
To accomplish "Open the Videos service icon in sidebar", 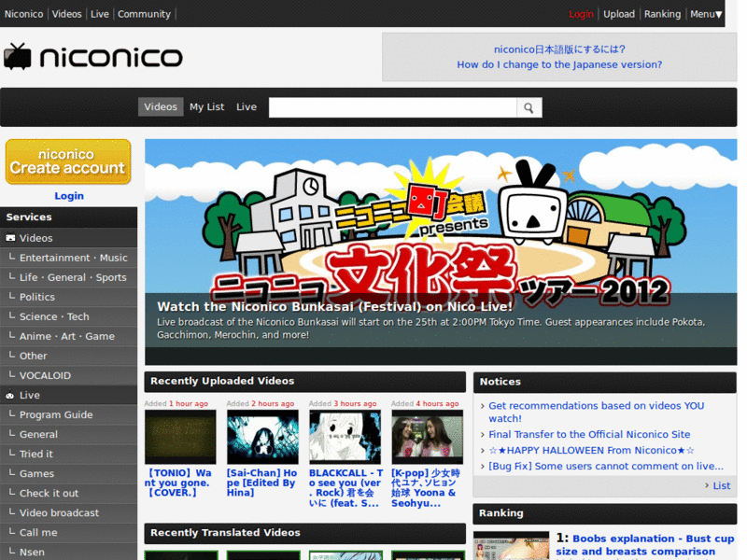I will [10, 238].
